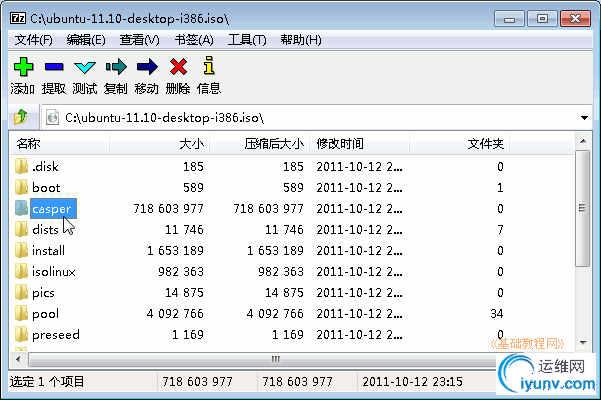Go up one folder level icon
The width and height of the screenshot is (601, 400).
click(21, 117)
